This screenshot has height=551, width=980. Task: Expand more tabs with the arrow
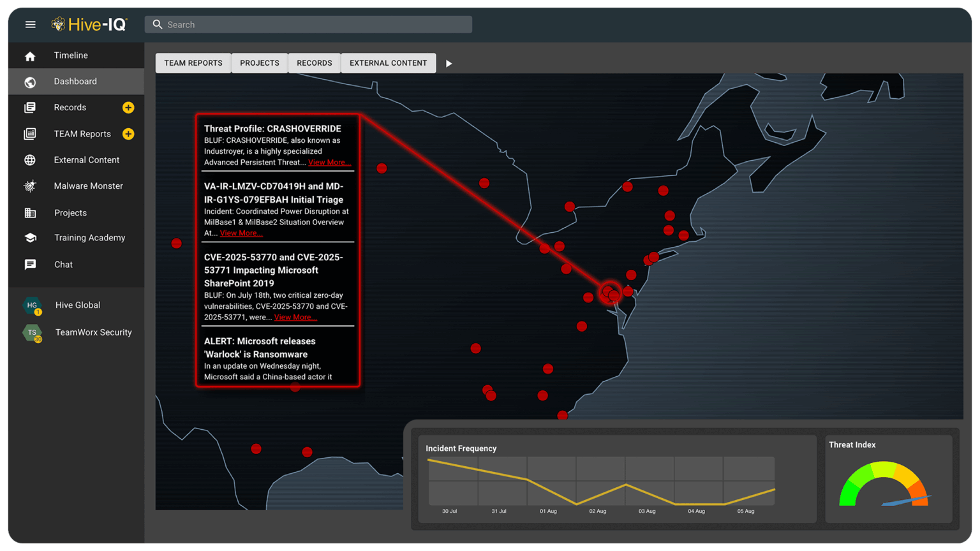(449, 64)
